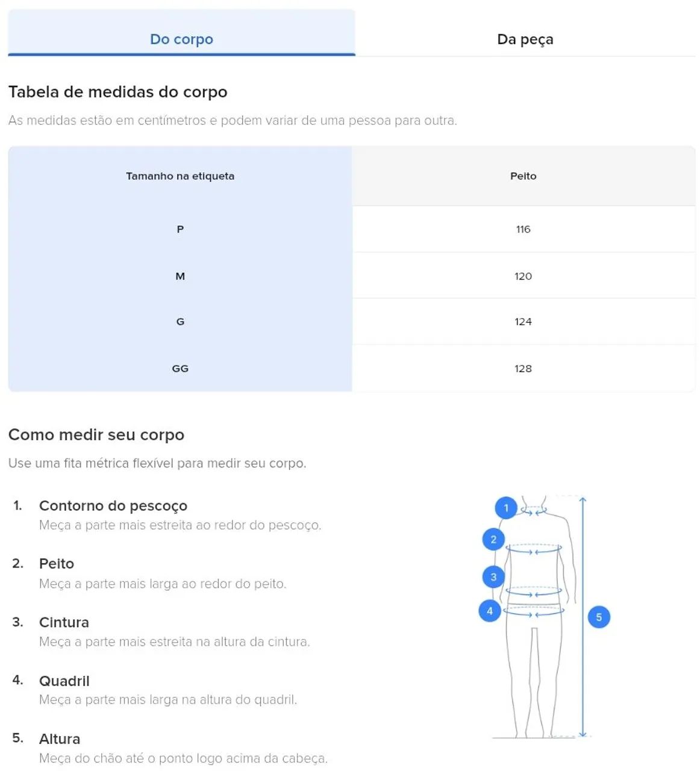This screenshot has width=700, height=771.
Task: Click the number 5 height marker icon
Action: pos(599,617)
